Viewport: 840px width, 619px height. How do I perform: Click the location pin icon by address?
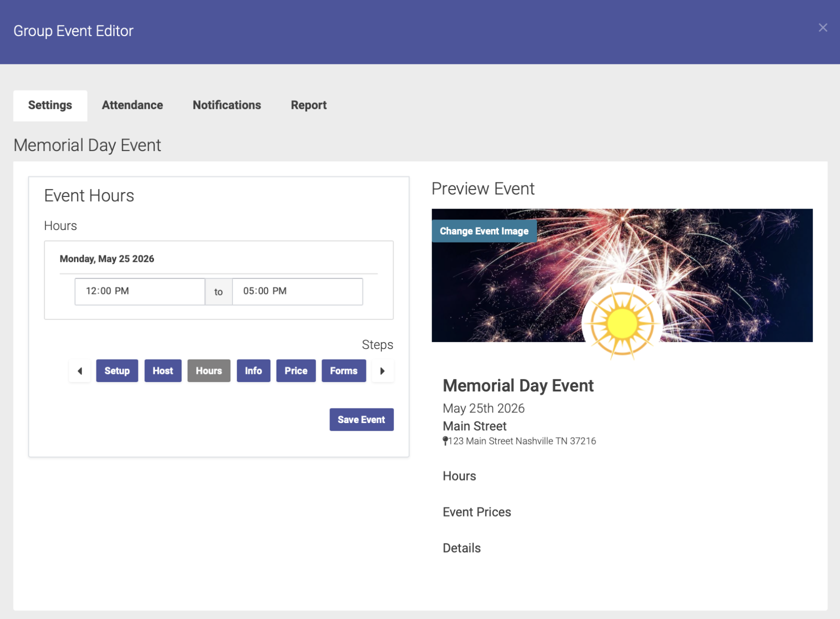point(445,441)
